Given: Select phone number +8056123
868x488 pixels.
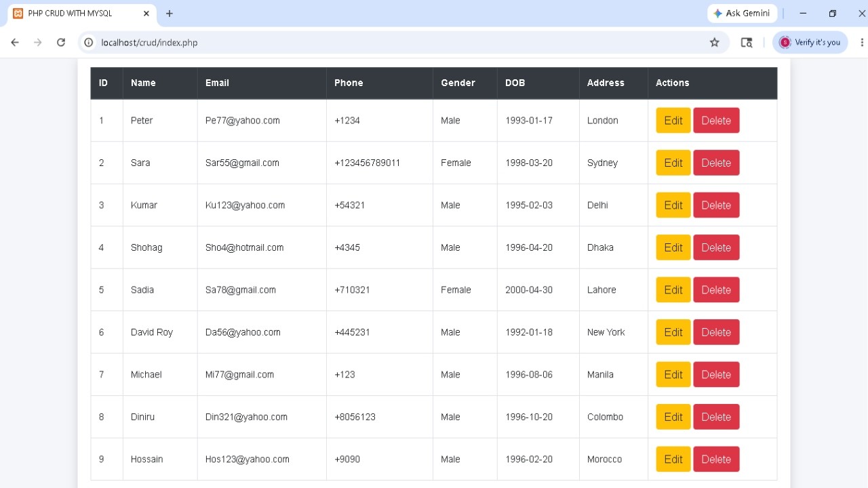Looking at the screenshot, I should point(355,417).
